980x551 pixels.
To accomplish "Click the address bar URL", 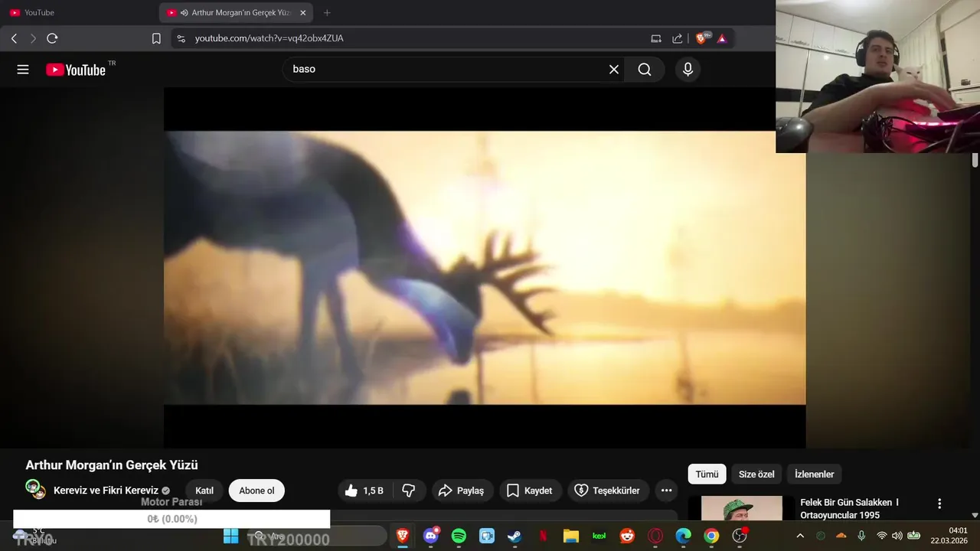I will point(269,38).
